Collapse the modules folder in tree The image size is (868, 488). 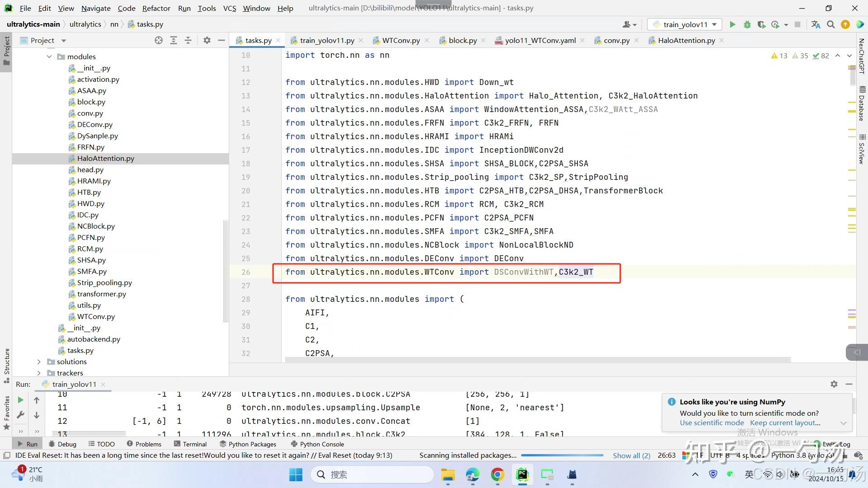(49, 56)
